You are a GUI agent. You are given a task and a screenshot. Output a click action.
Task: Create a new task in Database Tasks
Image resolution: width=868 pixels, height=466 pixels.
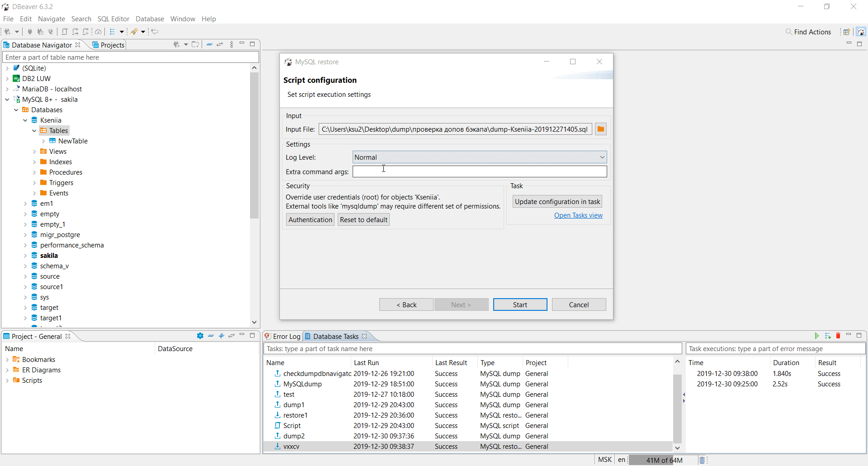[x=828, y=336]
